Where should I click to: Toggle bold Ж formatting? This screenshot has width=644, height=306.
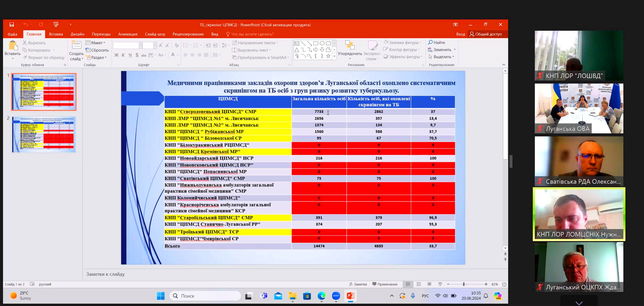point(116,55)
